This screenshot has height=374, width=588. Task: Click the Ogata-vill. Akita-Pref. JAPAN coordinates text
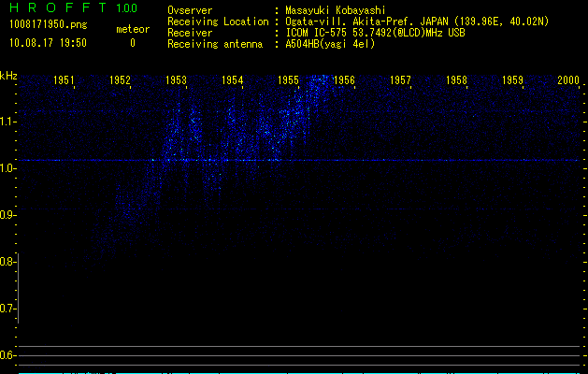coord(417,22)
